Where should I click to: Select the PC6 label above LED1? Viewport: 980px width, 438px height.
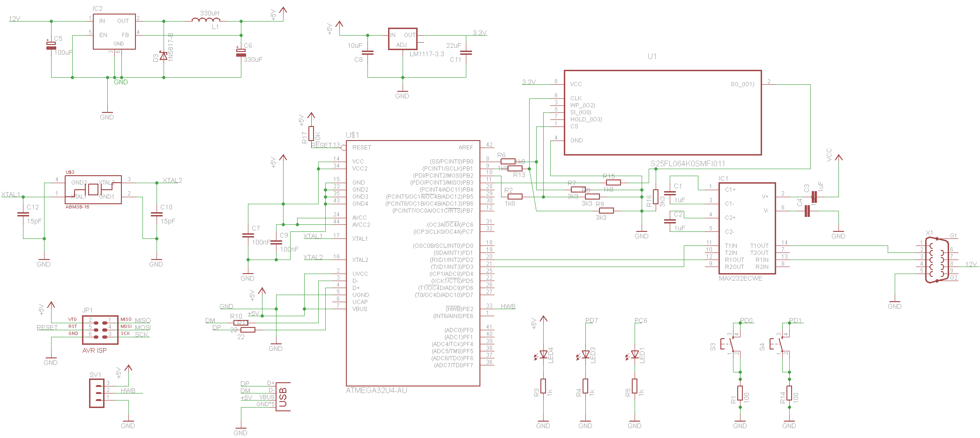click(x=641, y=320)
